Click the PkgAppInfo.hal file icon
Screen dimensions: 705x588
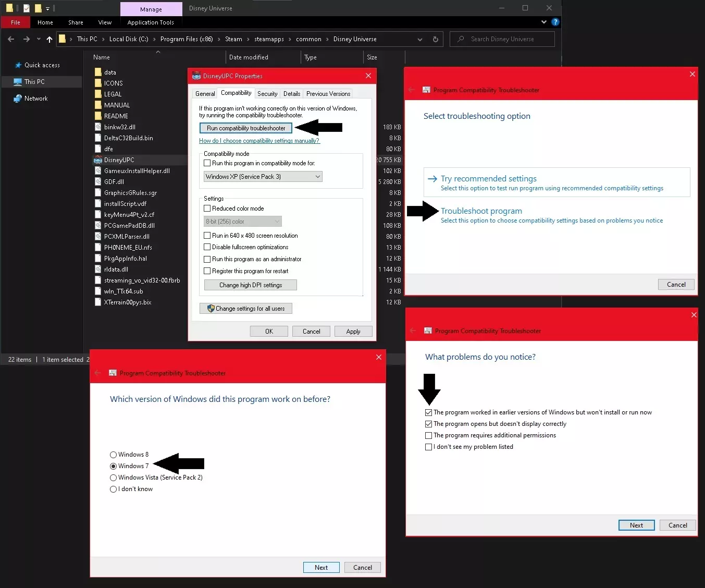(98, 259)
